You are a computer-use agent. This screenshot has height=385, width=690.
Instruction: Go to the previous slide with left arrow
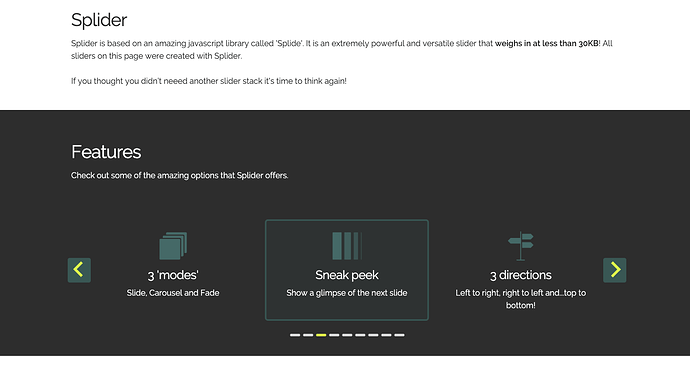79,270
